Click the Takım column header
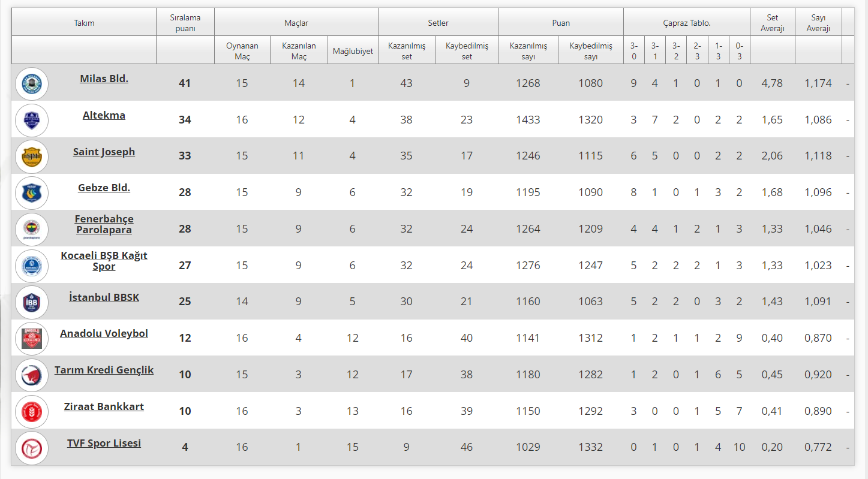Image resolution: width=868 pixels, height=479 pixels. (x=84, y=23)
